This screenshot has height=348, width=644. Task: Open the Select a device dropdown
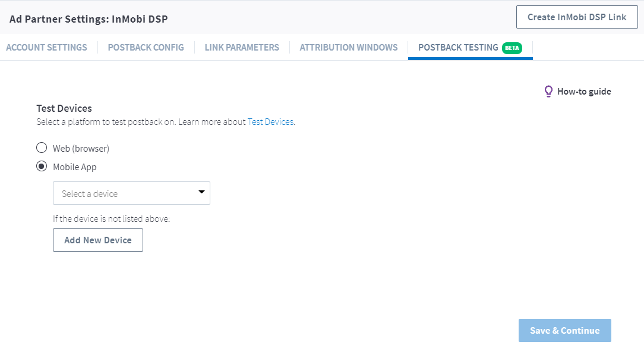pyautogui.click(x=131, y=193)
